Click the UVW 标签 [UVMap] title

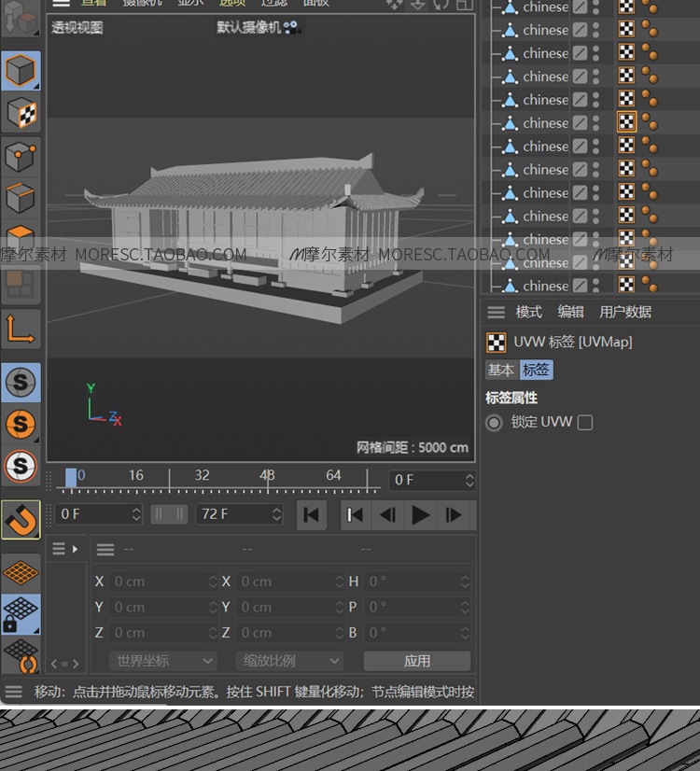[x=573, y=342]
